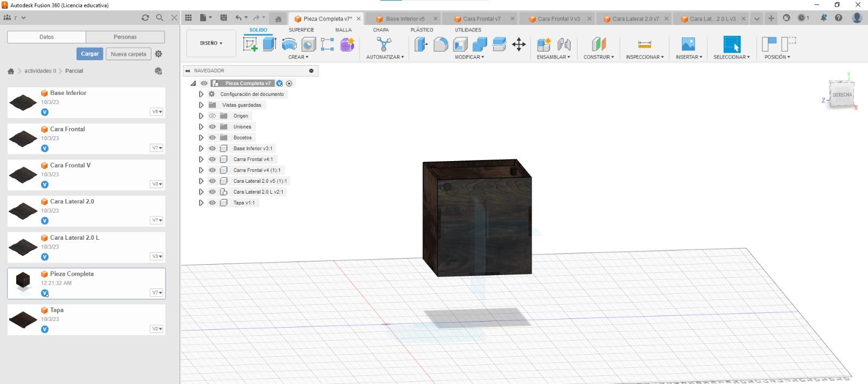
Task: Click the Save icon in toolbar
Action: pyautogui.click(x=224, y=18)
